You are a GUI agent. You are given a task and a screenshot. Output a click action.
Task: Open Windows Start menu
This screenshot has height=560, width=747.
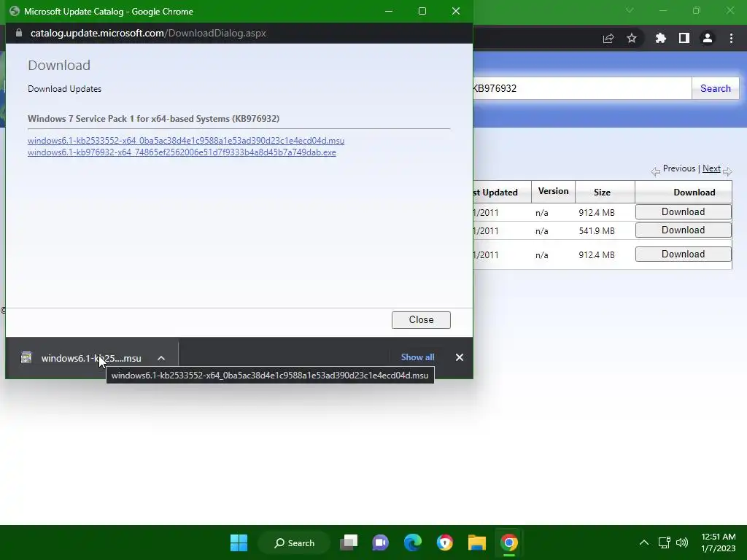click(239, 542)
